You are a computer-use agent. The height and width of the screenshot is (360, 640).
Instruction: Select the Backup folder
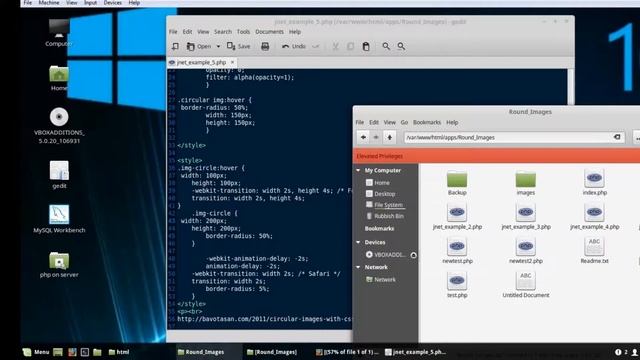[457, 183]
